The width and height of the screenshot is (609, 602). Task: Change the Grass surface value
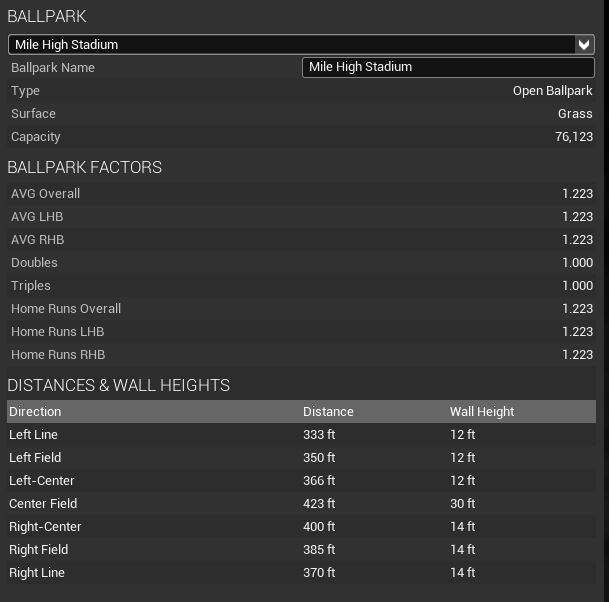[575, 114]
